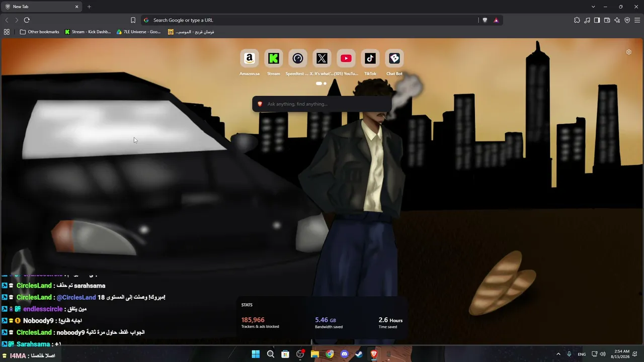Open a new tab with plus button
The width and height of the screenshot is (644, 362).
pyautogui.click(x=89, y=7)
